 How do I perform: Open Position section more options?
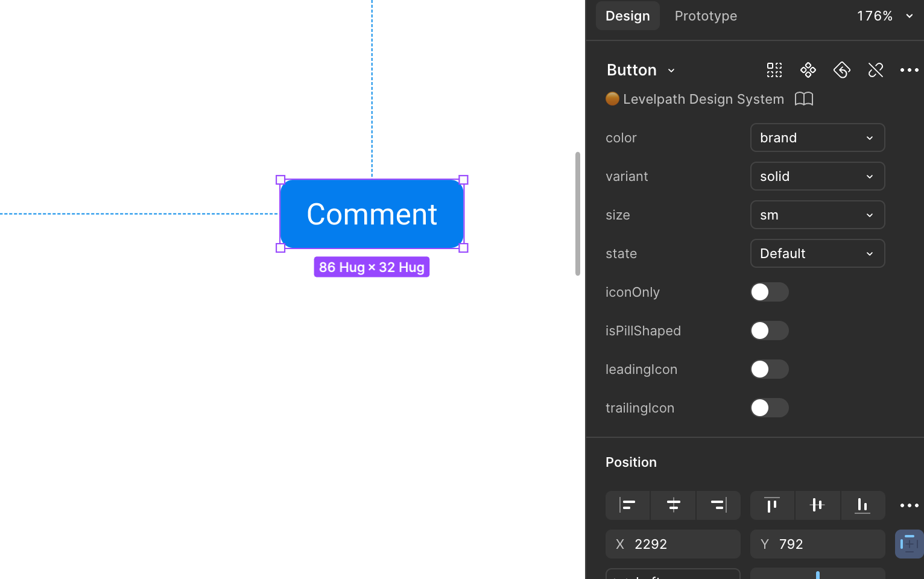pos(910,505)
